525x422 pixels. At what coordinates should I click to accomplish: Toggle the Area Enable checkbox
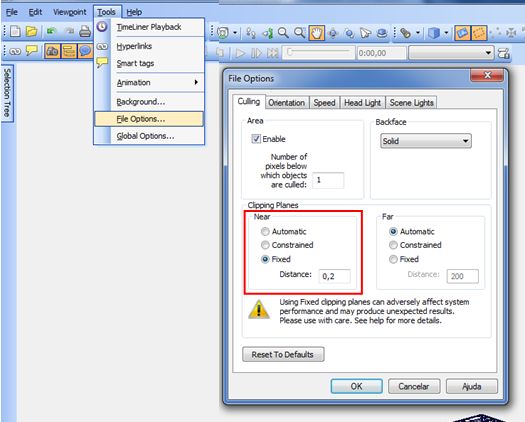tap(256, 139)
